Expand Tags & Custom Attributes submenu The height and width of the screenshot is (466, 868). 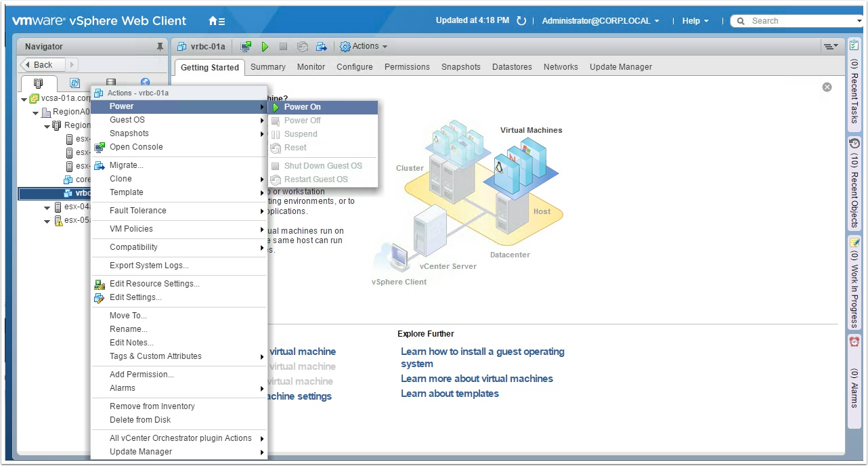(179, 356)
